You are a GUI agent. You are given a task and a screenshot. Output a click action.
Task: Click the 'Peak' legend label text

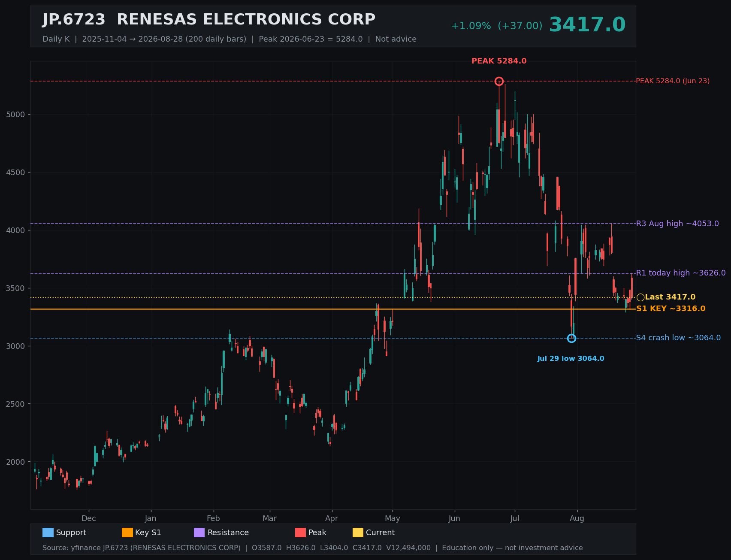pyautogui.click(x=317, y=533)
